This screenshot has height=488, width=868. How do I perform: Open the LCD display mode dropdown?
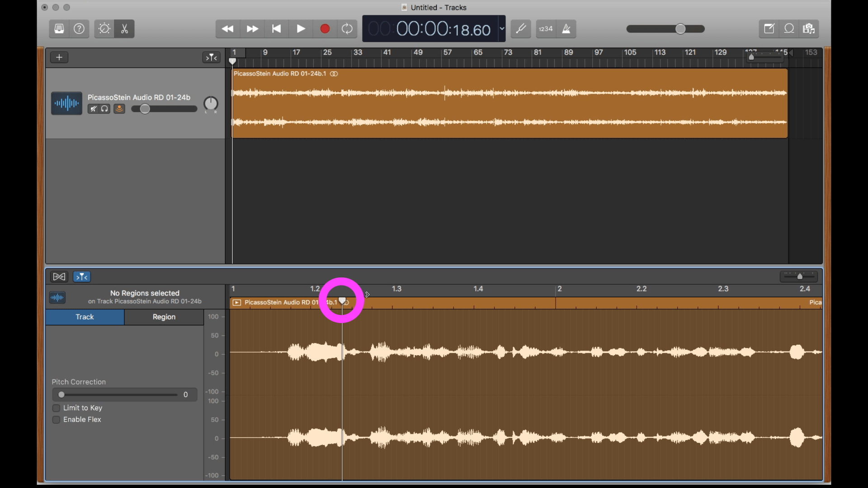coord(502,28)
